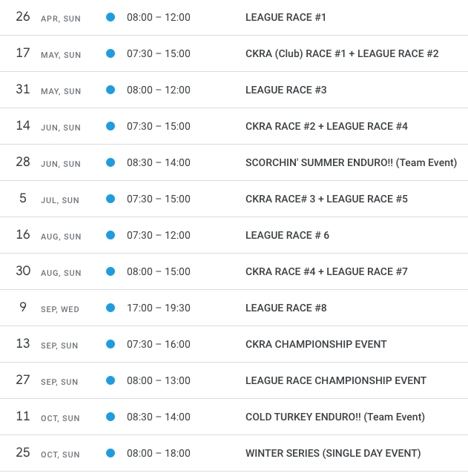Click the blue dot for 11 Oct event
Viewport: 468px width, 476px height.
[111, 417]
